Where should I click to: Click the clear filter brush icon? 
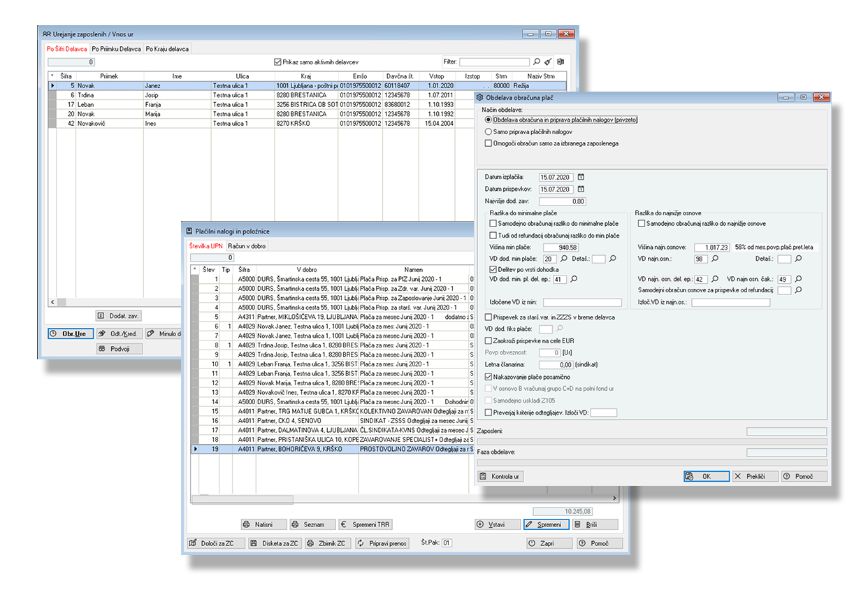tap(549, 62)
